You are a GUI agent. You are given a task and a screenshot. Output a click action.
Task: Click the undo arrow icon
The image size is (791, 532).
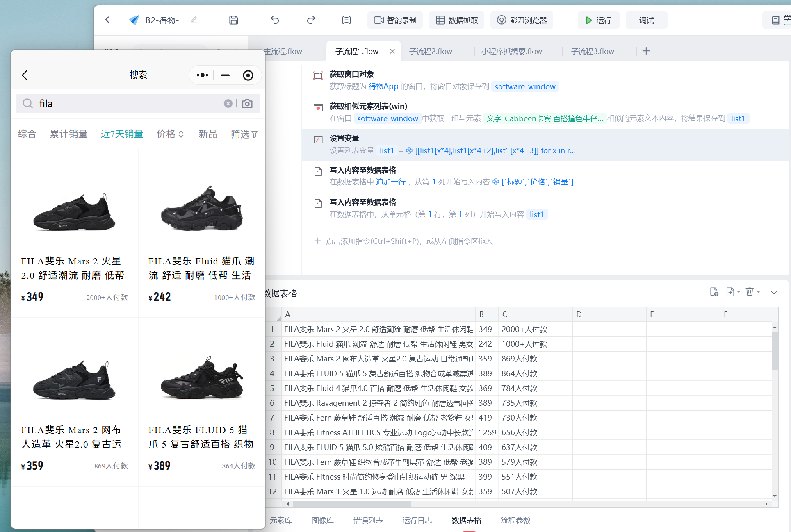pos(275,20)
